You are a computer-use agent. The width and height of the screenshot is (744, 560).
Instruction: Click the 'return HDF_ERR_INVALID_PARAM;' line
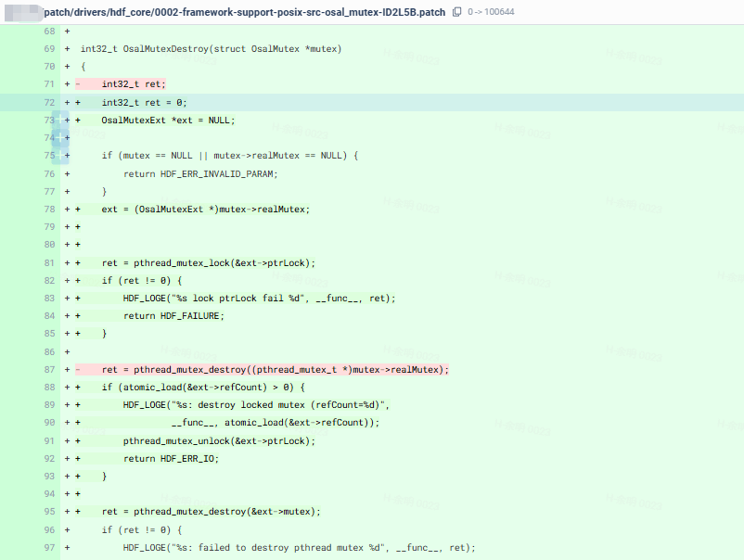tap(200, 174)
